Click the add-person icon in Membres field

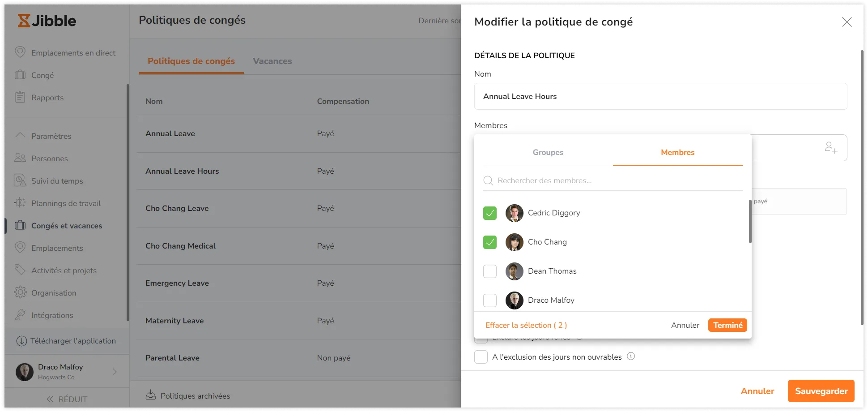831,147
